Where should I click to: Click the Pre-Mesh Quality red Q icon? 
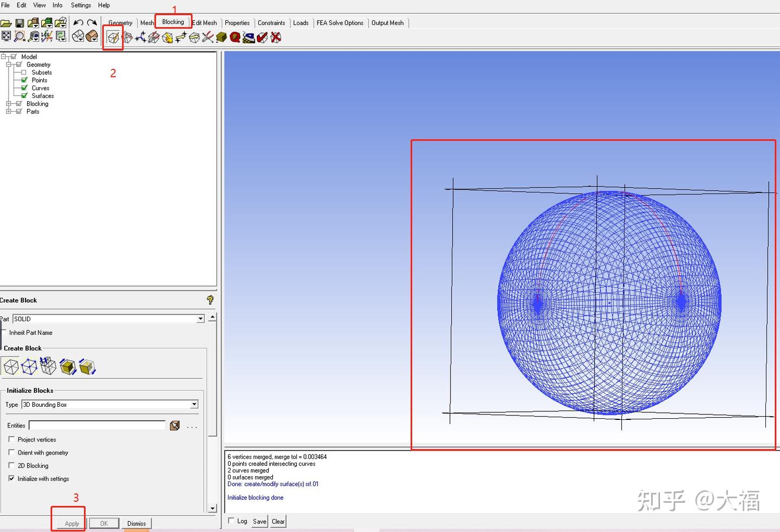[x=235, y=37]
